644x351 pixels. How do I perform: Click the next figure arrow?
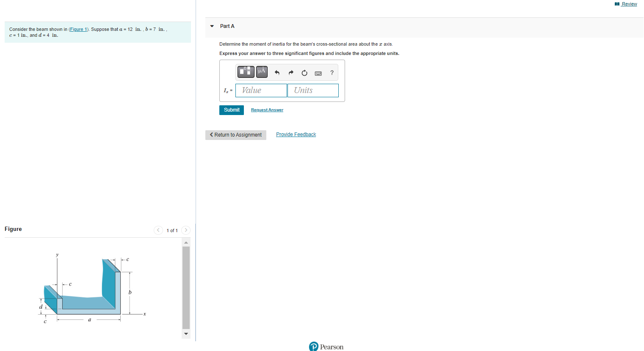(186, 230)
